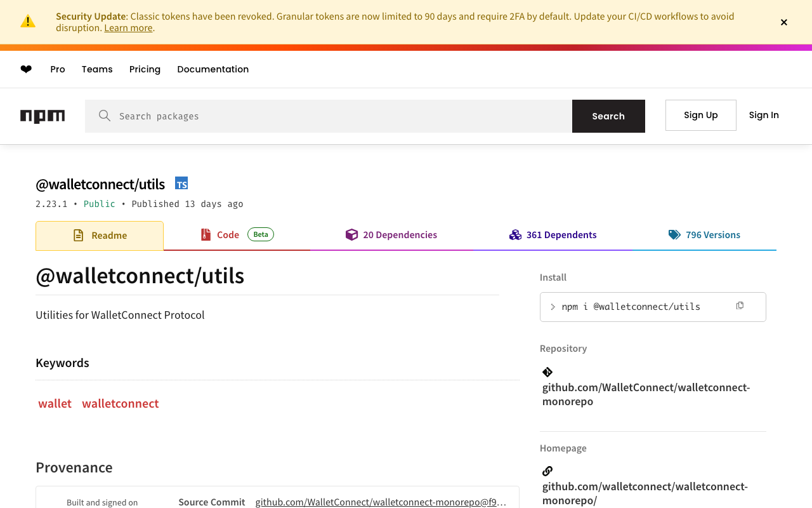
Task: Open the Readme tab
Action: pos(100,236)
